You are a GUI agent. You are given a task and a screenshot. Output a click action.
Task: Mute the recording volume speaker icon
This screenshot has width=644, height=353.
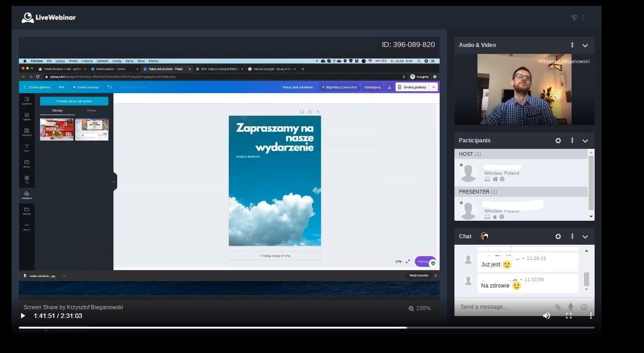(x=546, y=316)
